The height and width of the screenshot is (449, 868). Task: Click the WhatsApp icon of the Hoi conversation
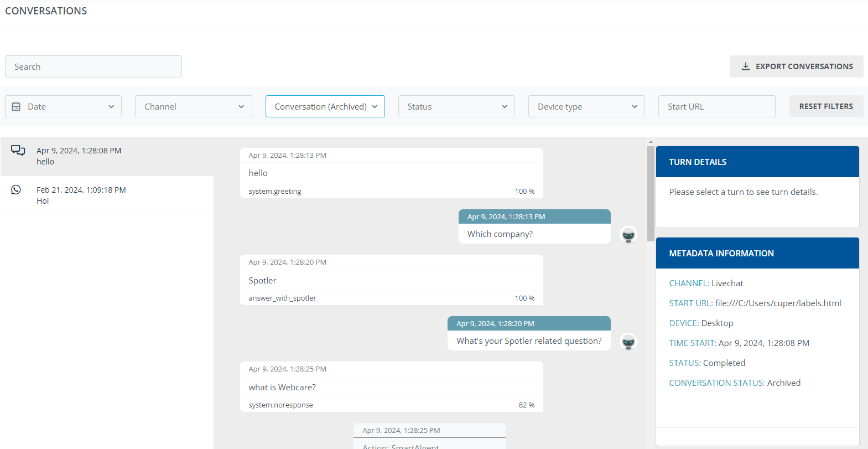[16, 189]
